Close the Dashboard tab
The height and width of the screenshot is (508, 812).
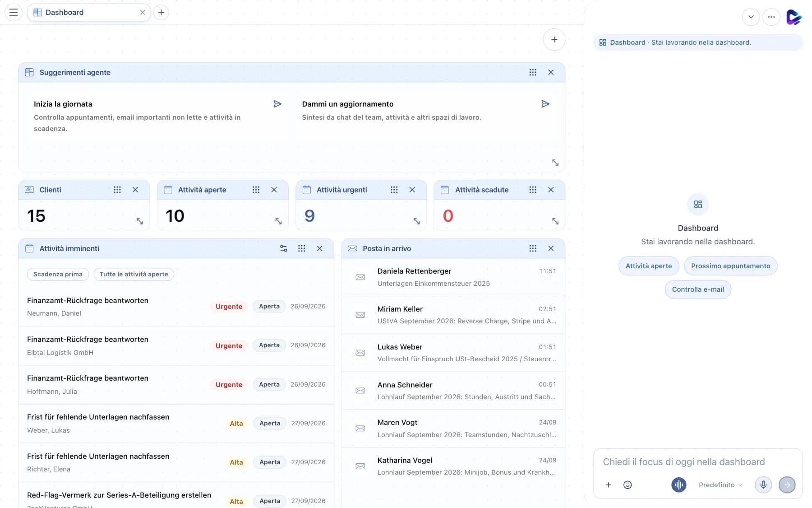tap(143, 12)
